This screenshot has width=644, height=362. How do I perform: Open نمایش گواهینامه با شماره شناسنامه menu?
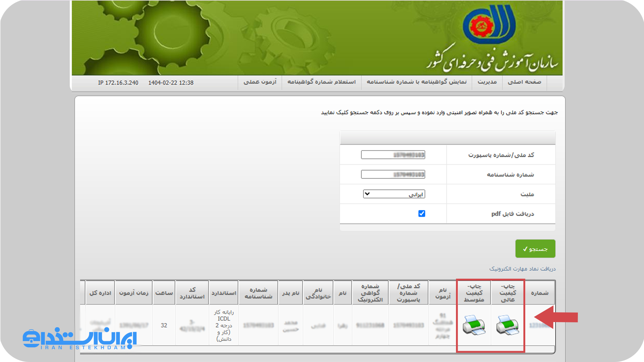click(416, 82)
